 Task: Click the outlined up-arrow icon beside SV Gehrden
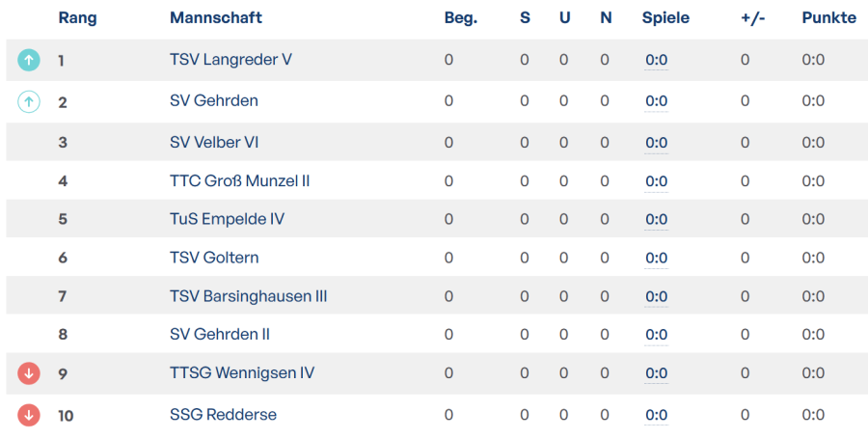pos(29,101)
